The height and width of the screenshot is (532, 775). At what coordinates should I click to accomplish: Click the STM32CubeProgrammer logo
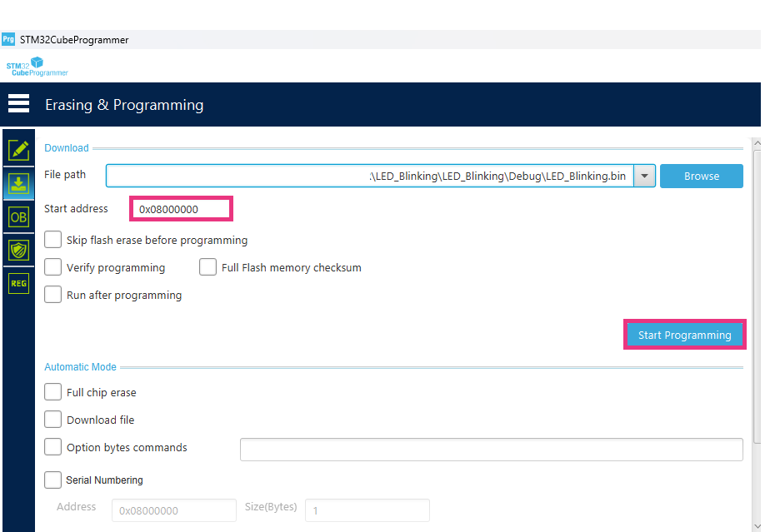[37, 66]
